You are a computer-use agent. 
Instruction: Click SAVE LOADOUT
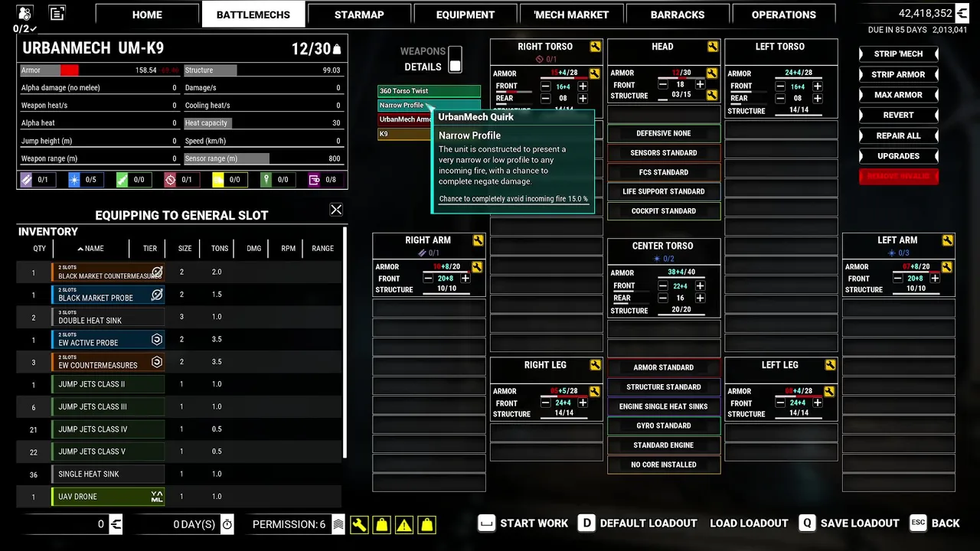pos(849,523)
